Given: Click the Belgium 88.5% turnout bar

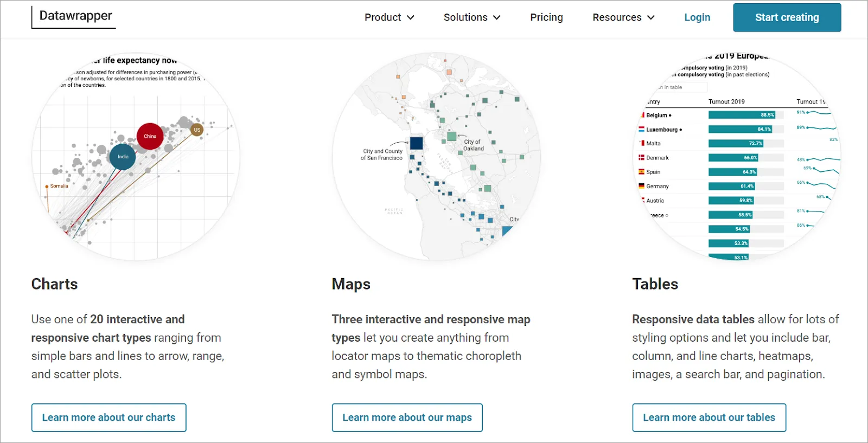Looking at the screenshot, I should pos(742,115).
